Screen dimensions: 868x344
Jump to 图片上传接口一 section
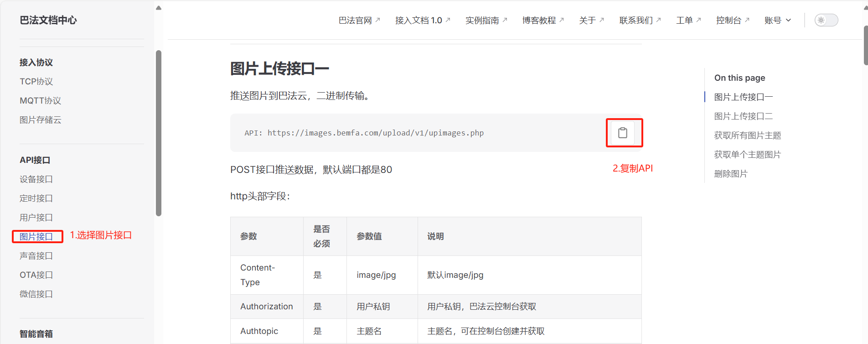[744, 97]
